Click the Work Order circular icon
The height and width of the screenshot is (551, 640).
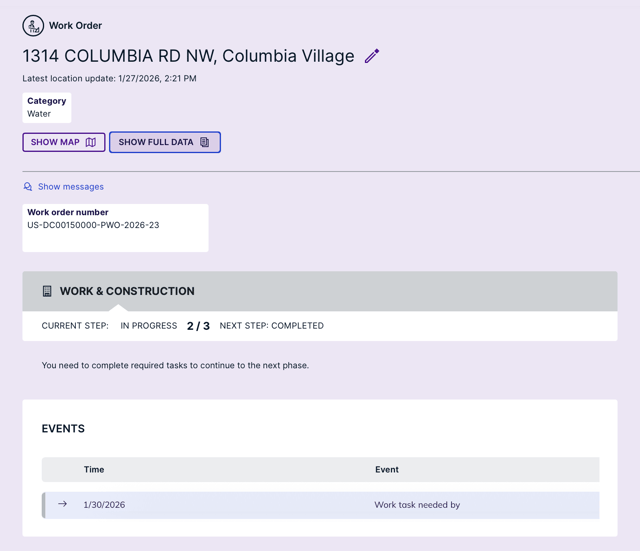(x=33, y=25)
